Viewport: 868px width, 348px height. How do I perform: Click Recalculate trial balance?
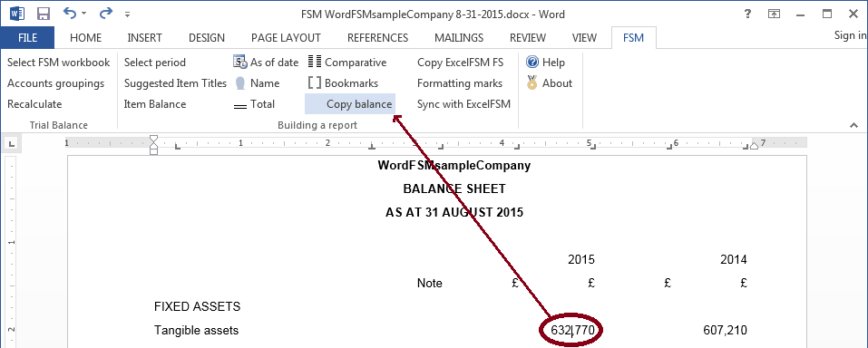coord(34,104)
